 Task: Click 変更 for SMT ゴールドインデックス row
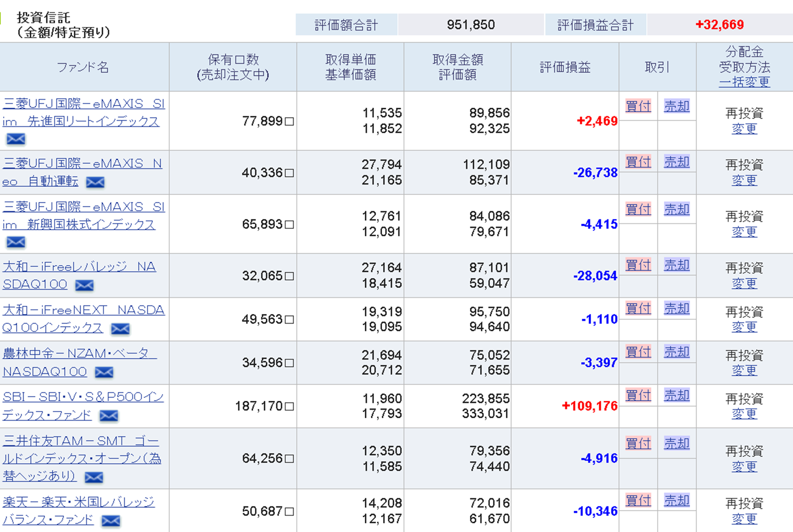pos(744,467)
